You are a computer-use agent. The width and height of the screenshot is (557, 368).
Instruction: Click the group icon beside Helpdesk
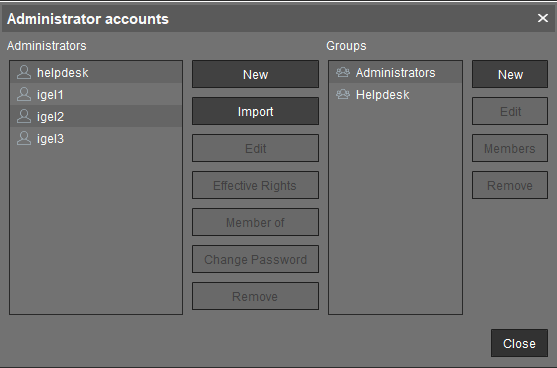tap(343, 94)
